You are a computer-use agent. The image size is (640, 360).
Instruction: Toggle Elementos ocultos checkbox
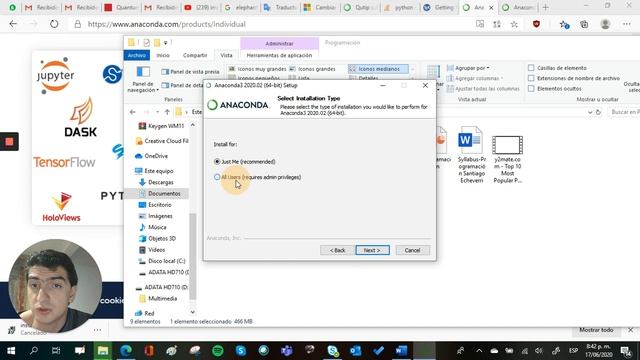click(x=531, y=88)
